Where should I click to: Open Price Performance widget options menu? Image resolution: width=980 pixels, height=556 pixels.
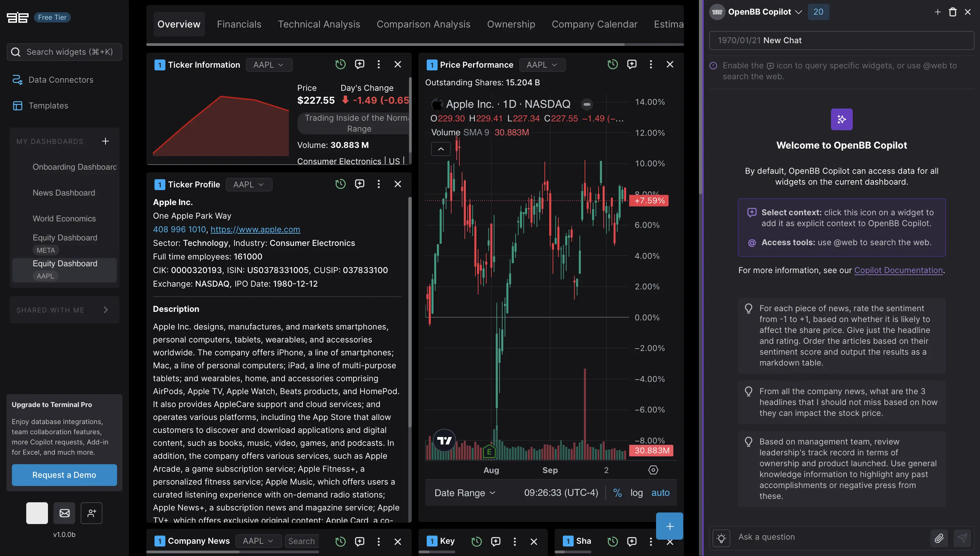(651, 65)
